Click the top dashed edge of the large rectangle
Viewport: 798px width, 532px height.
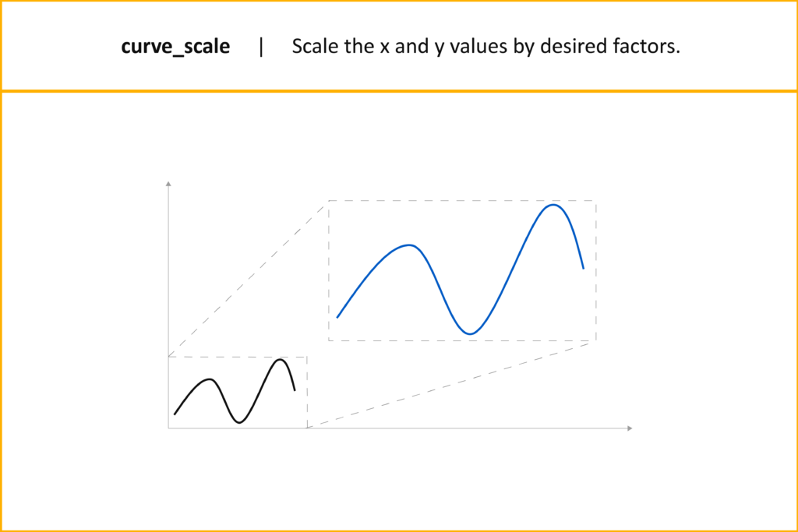[x=462, y=201]
